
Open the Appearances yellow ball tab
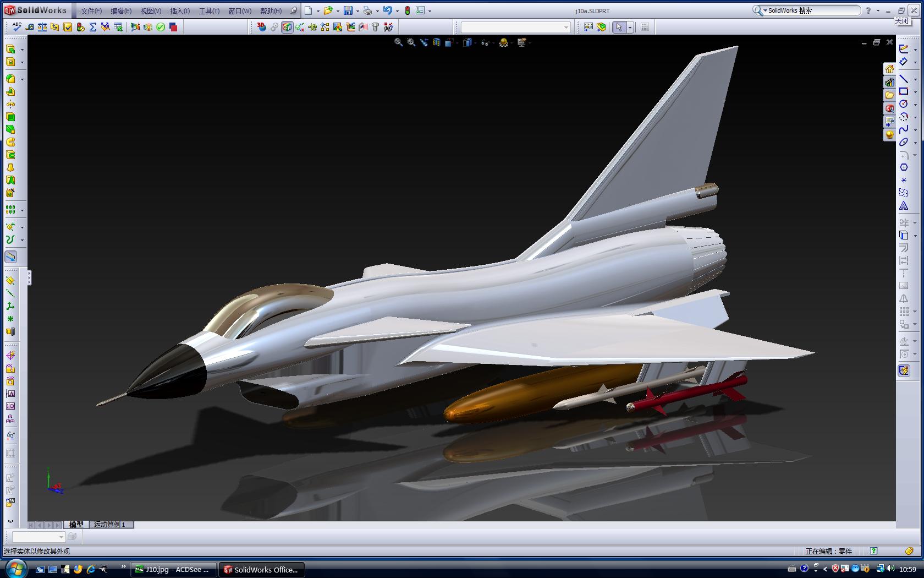(x=889, y=135)
